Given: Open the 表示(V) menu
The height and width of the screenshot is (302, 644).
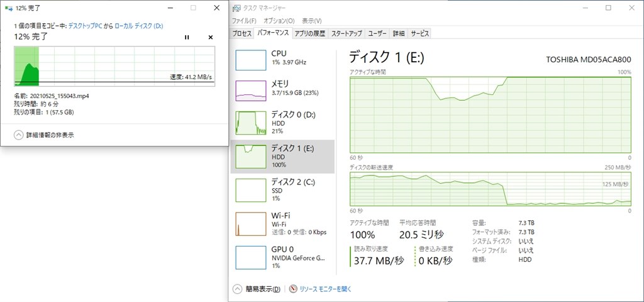Looking at the screenshot, I should pos(312,21).
